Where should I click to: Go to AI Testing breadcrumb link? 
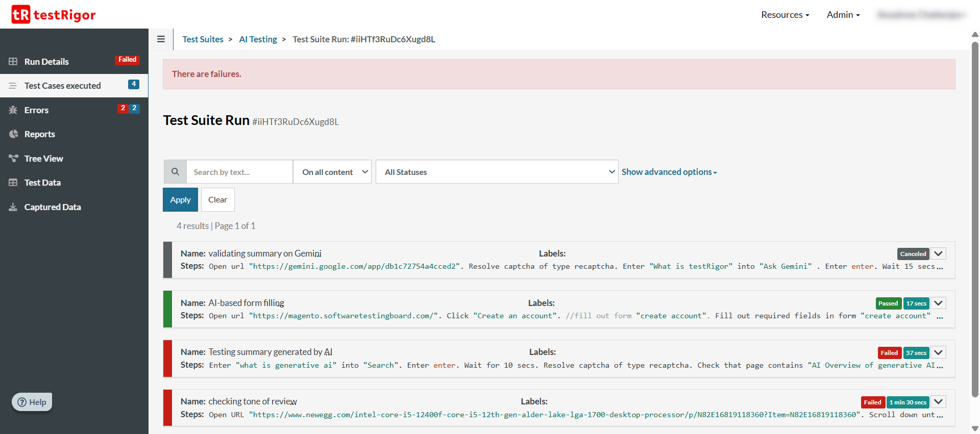tap(258, 39)
